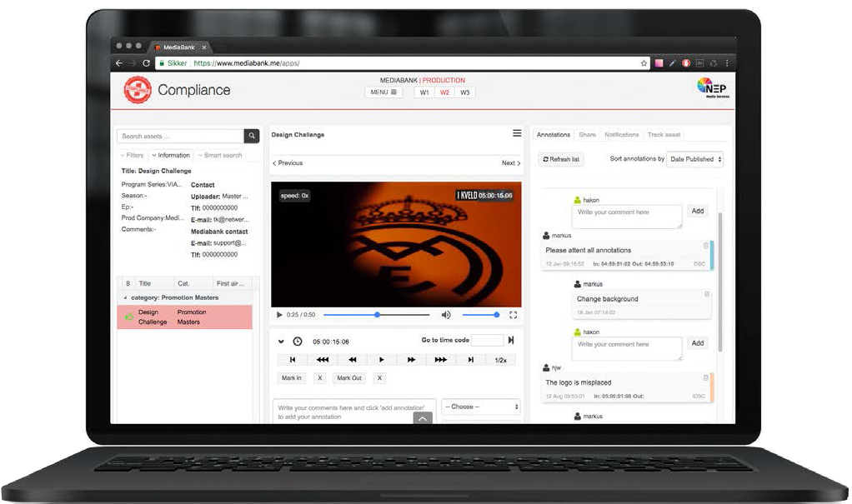Close the MediaBank browser tab
This screenshot has height=504, width=852.
click(x=203, y=47)
